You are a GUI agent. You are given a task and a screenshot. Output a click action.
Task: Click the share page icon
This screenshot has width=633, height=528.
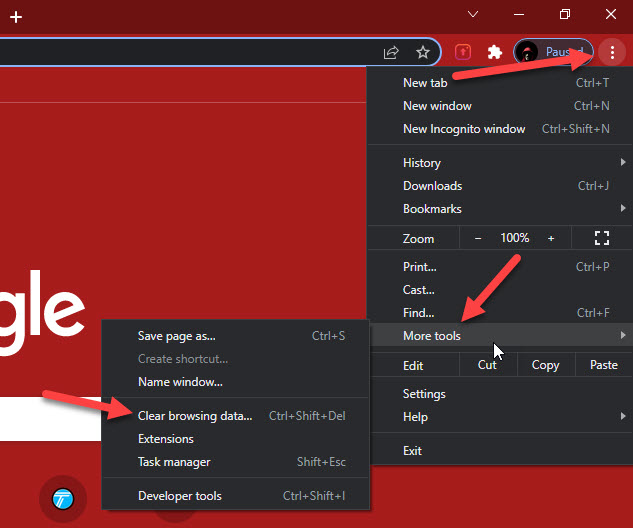click(x=391, y=52)
